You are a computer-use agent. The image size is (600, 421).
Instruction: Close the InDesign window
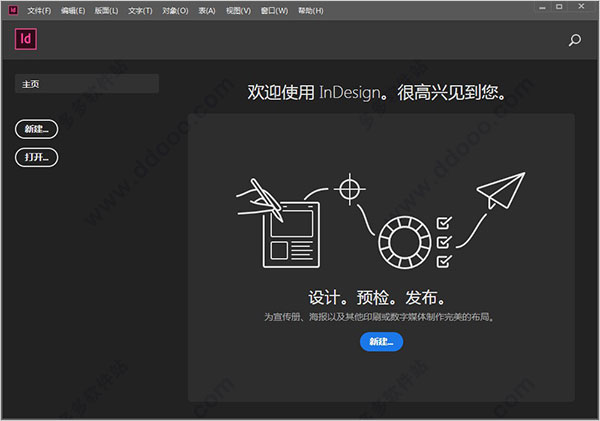click(x=581, y=7)
